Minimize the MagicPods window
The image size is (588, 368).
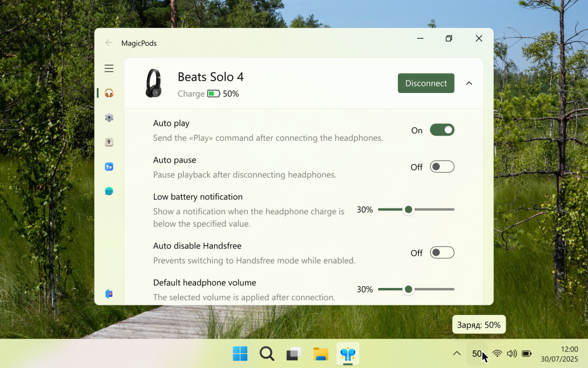(x=420, y=39)
